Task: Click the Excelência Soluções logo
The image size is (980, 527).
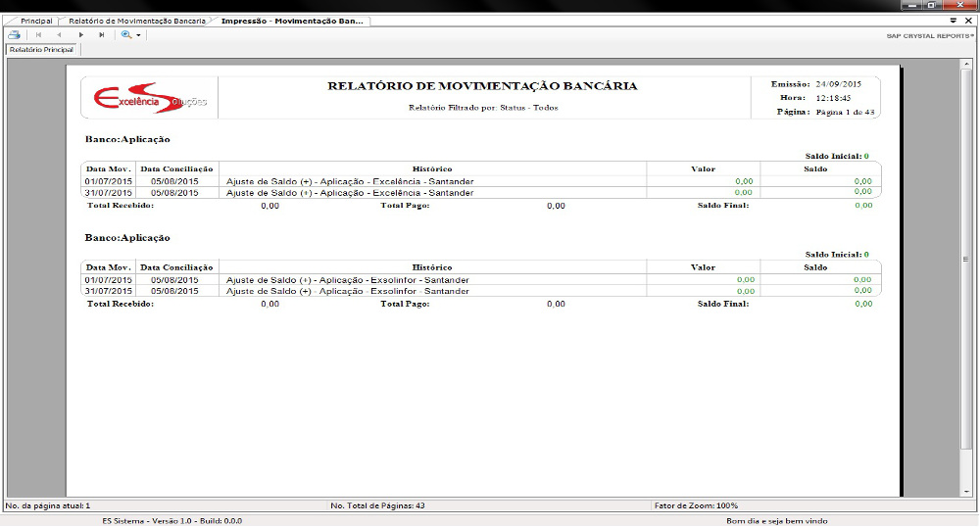Action: tap(149, 98)
